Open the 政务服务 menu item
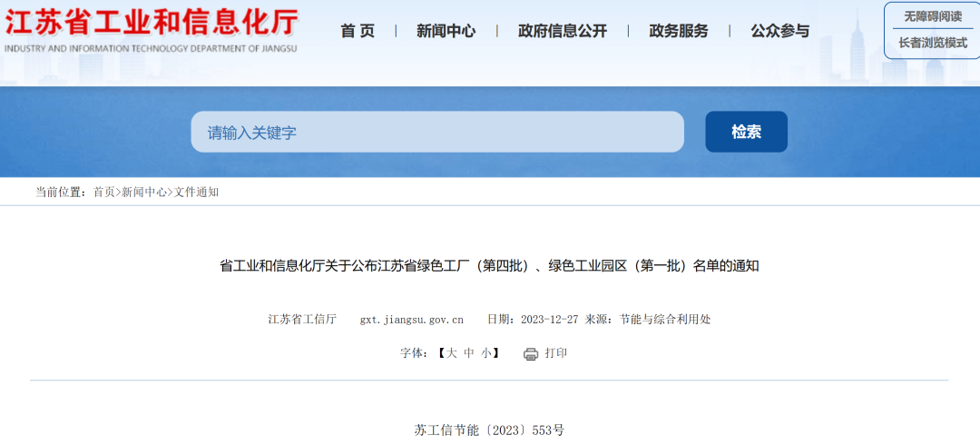The width and height of the screenshot is (980, 445). 679,31
